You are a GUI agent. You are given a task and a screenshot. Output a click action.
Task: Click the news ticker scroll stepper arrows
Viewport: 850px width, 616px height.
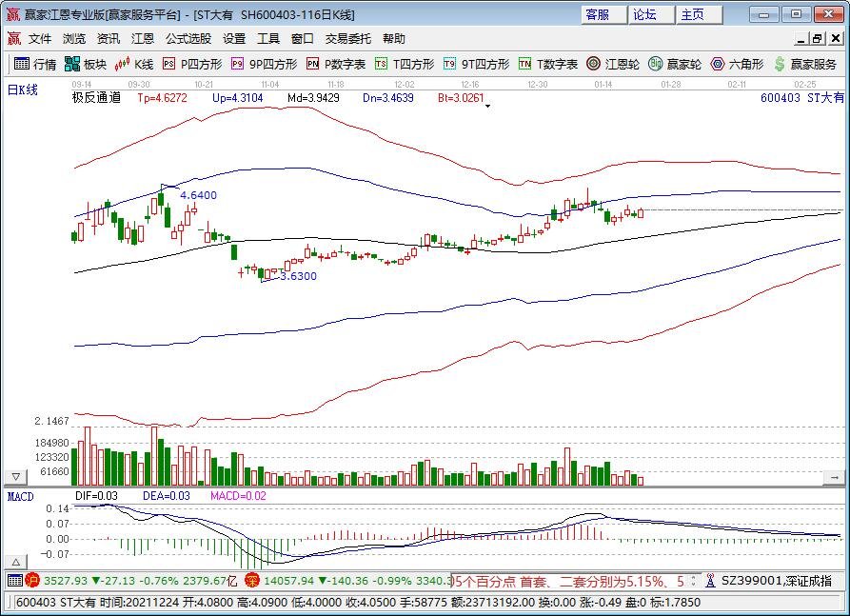[693, 581]
